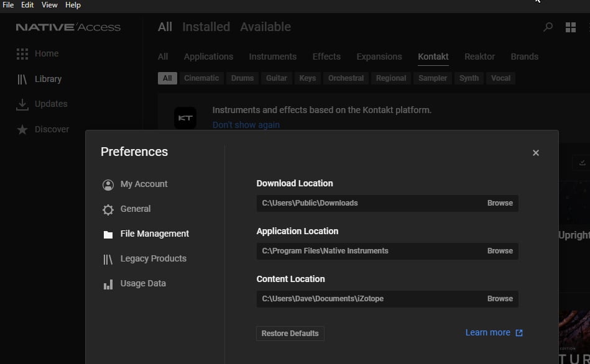Open General preferences gear

pos(108,209)
